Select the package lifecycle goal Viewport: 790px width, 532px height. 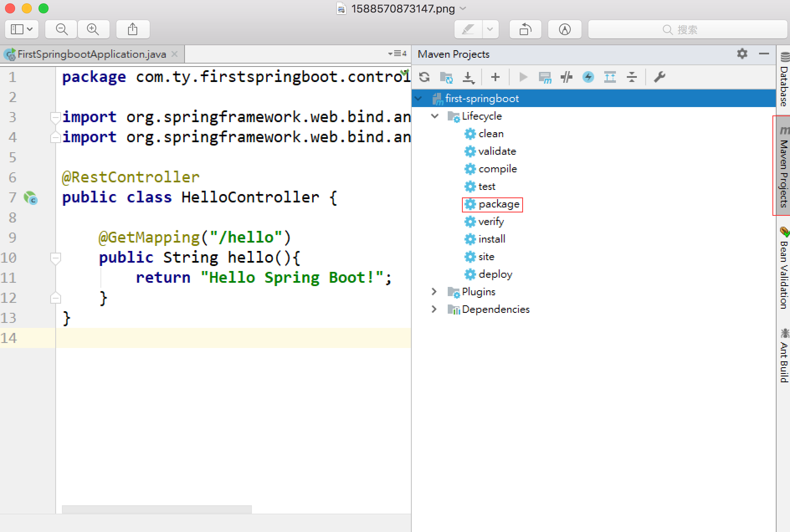click(x=498, y=204)
